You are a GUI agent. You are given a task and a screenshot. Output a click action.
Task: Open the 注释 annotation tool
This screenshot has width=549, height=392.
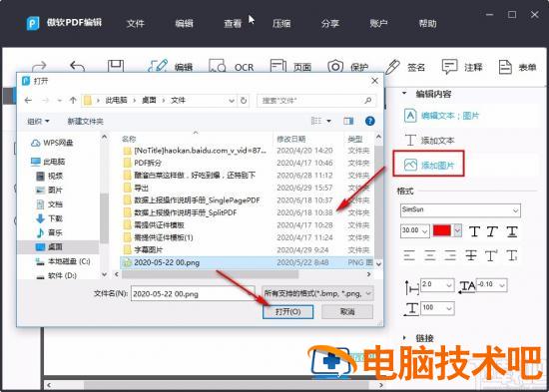[462, 67]
